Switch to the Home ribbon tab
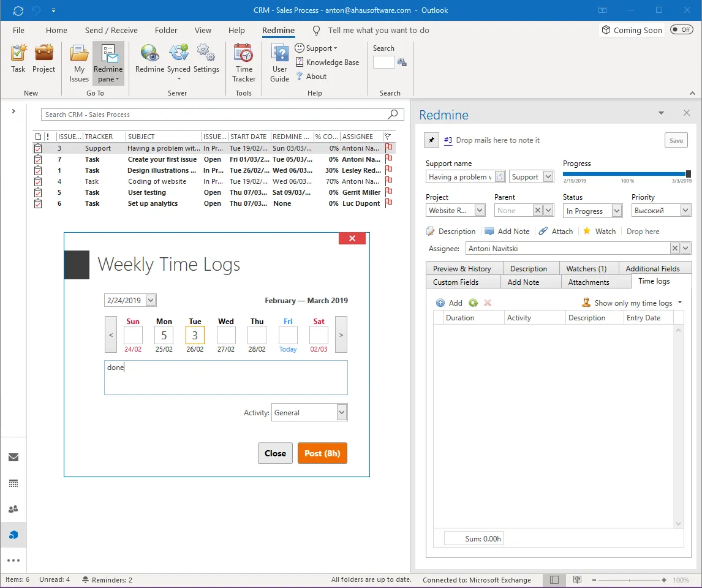The image size is (702, 588). click(56, 30)
